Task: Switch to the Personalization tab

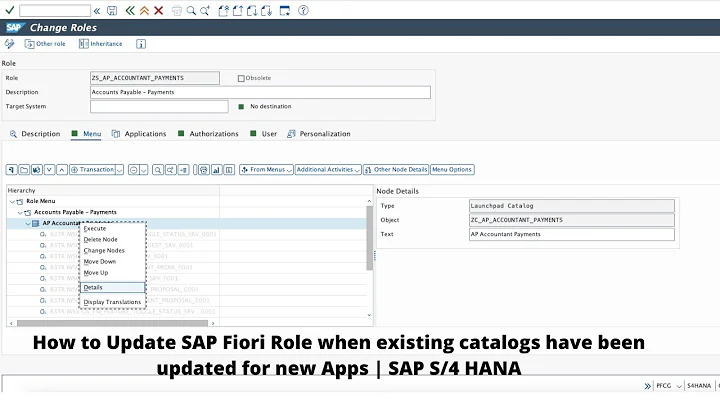Action: [x=319, y=134]
